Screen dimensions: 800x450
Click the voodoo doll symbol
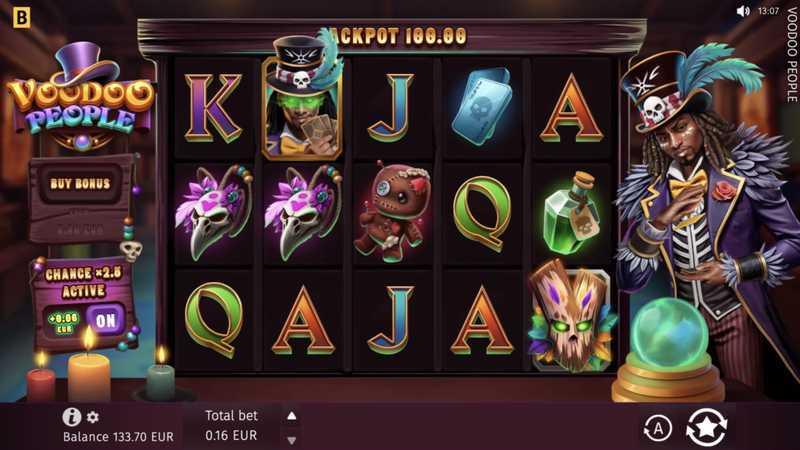392,211
